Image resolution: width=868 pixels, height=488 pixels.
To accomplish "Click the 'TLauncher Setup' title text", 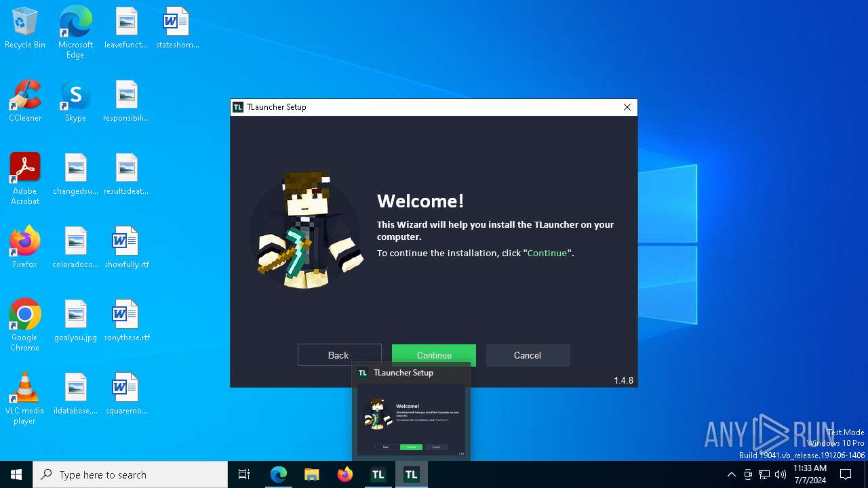I will [277, 107].
